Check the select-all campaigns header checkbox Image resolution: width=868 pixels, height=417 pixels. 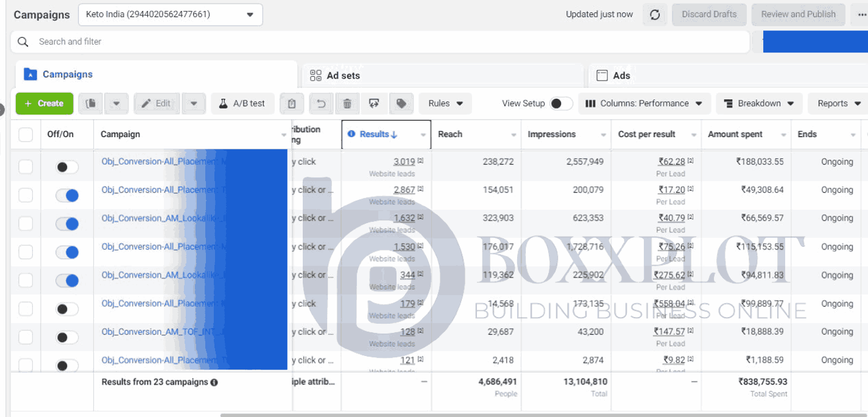26,135
